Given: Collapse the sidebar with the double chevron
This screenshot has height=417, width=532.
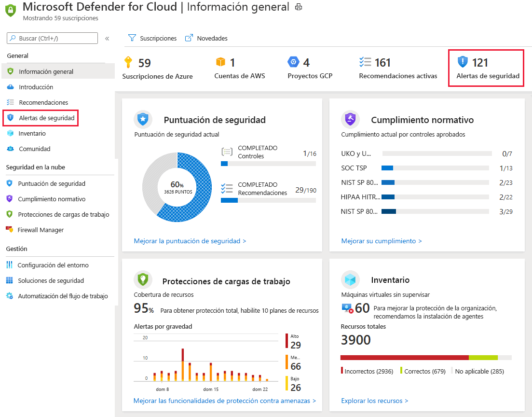Looking at the screenshot, I should (107, 39).
